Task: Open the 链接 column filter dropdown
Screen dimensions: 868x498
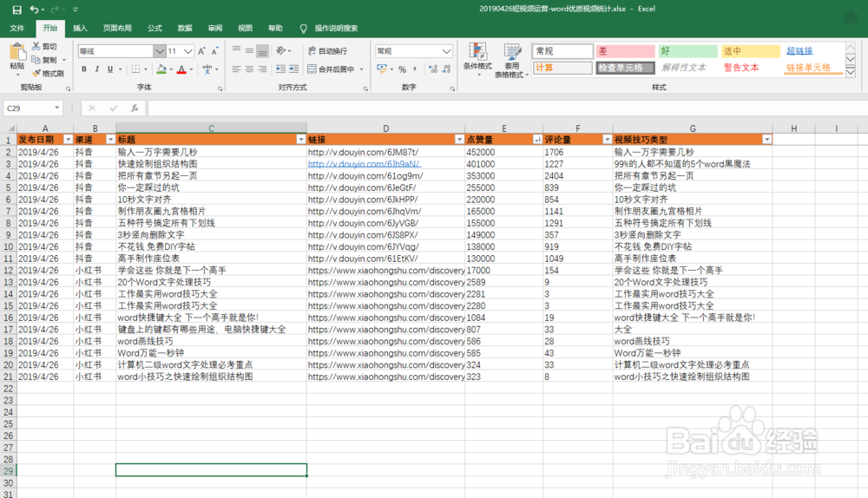Action: [x=459, y=140]
